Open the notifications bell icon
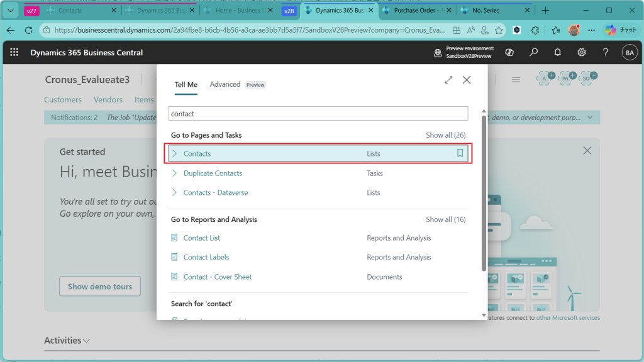Image resolution: width=644 pixels, height=362 pixels. [x=557, y=52]
